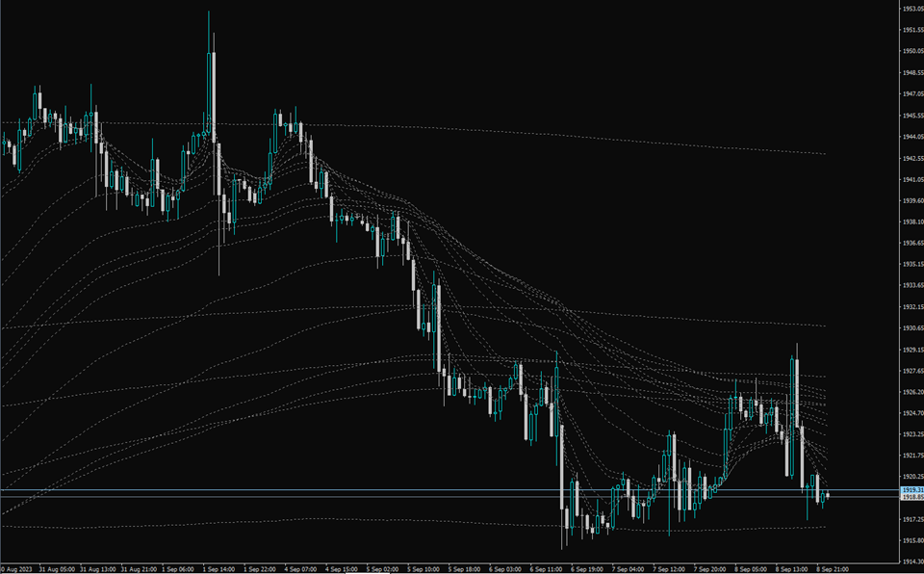This screenshot has height=574, width=924.
Task: Click the 7 Sep 12:00 time label
Action: (669, 569)
